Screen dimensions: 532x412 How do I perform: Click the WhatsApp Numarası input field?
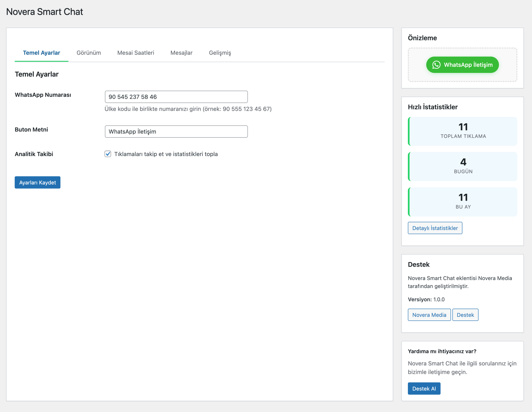(176, 97)
